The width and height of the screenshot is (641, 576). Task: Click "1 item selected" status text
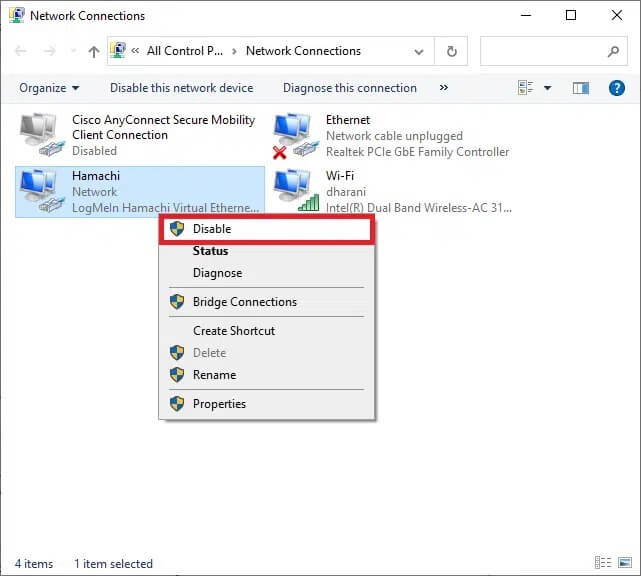point(113,564)
